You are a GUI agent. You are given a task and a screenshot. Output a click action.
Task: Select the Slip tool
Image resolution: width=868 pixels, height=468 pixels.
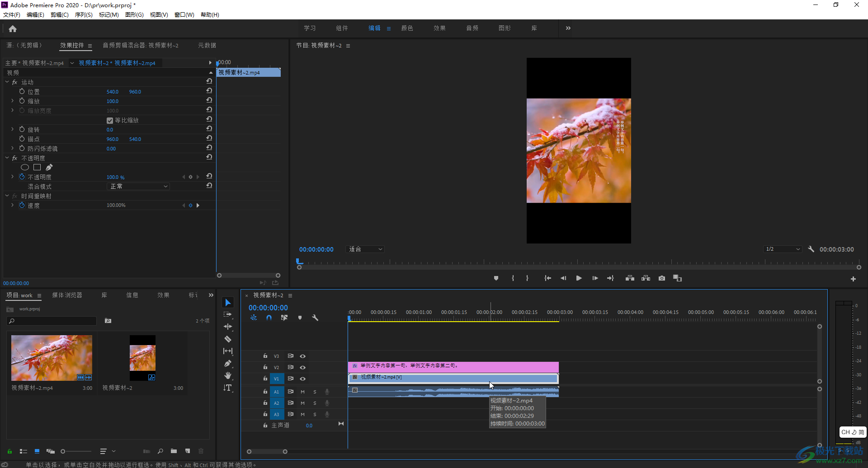click(228, 351)
